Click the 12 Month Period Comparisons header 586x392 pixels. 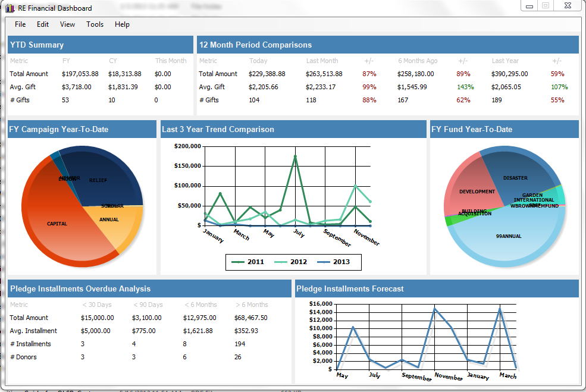(388, 45)
